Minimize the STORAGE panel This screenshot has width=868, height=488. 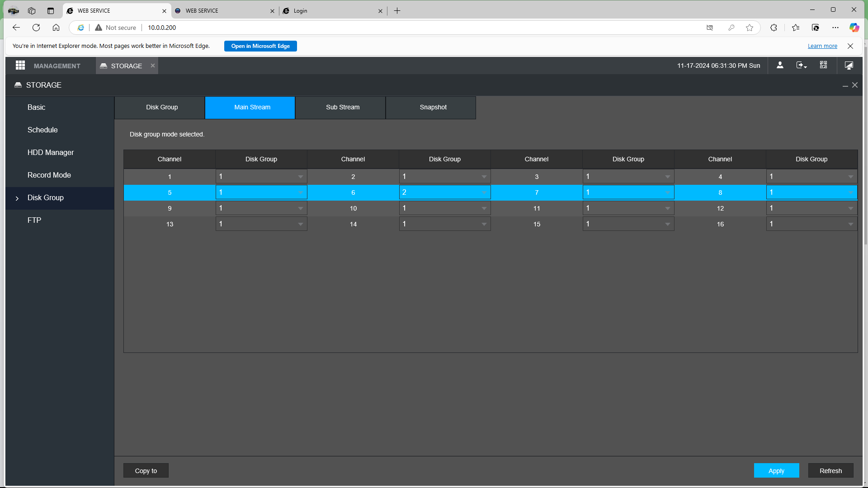(845, 85)
